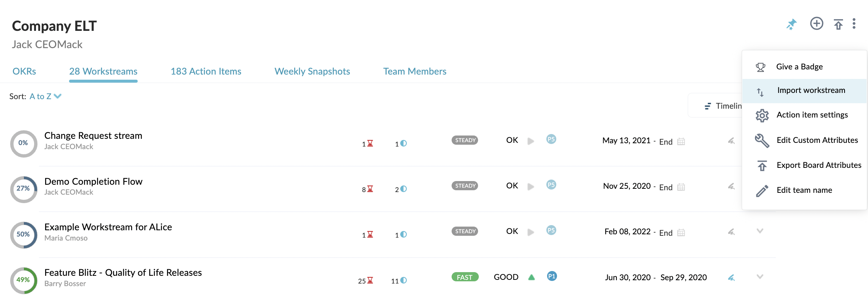Click the P5 badge on Example Workstream row
This screenshot has height=296, width=868.
[551, 230]
